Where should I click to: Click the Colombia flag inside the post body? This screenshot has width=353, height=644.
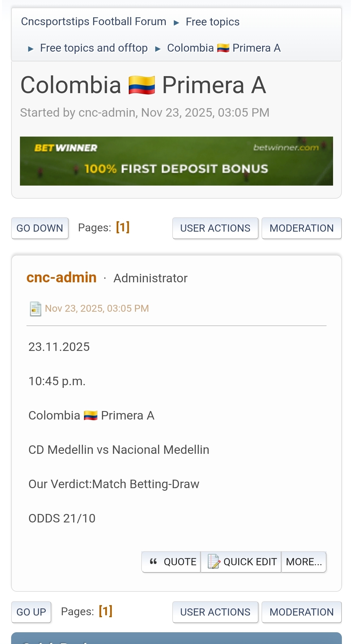point(91,416)
